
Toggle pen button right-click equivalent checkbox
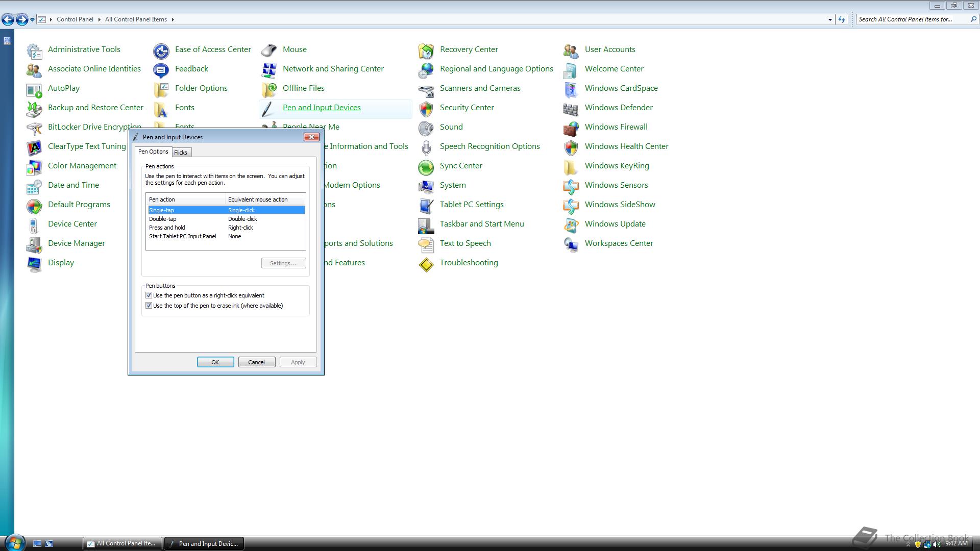[149, 295]
